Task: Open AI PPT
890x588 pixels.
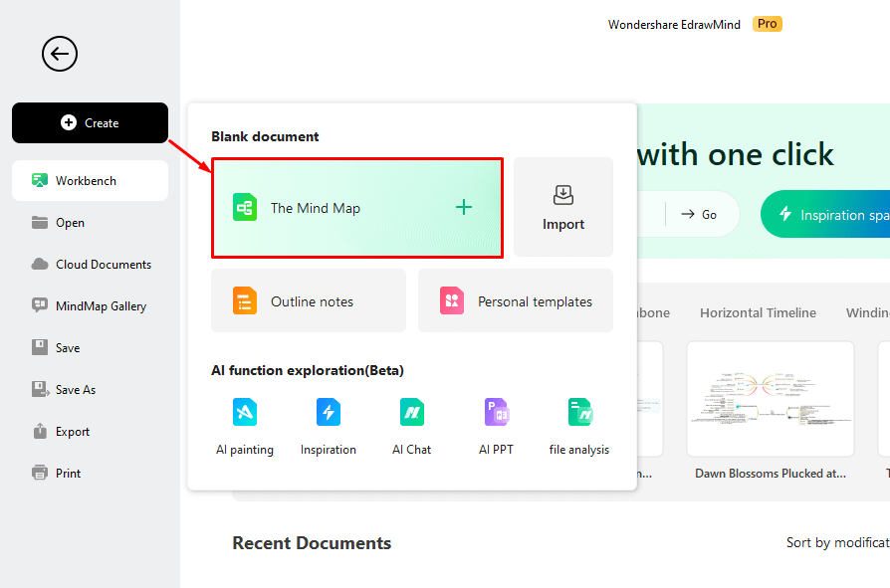Action: [x=496, y=427]
